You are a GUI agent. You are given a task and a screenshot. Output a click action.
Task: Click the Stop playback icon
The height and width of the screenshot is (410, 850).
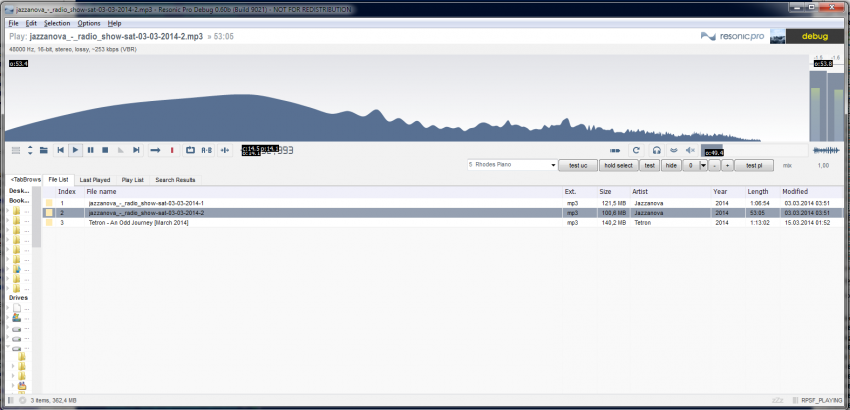click(106, 150)
